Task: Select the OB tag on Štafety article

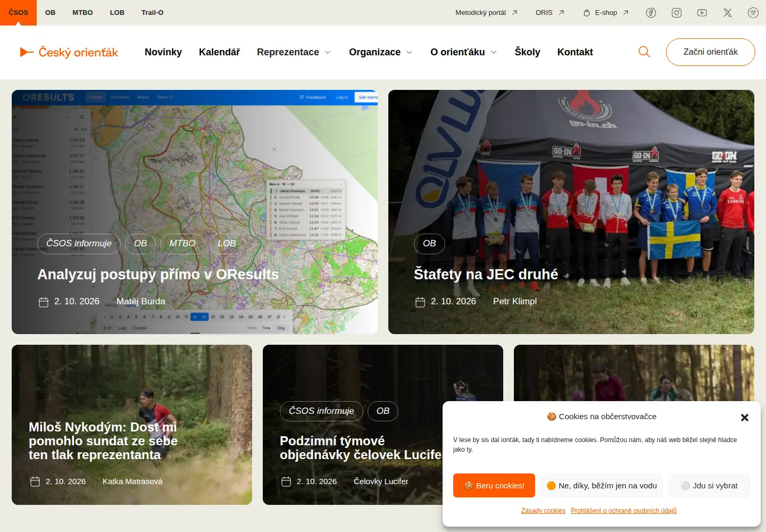Action: [429, 244]
